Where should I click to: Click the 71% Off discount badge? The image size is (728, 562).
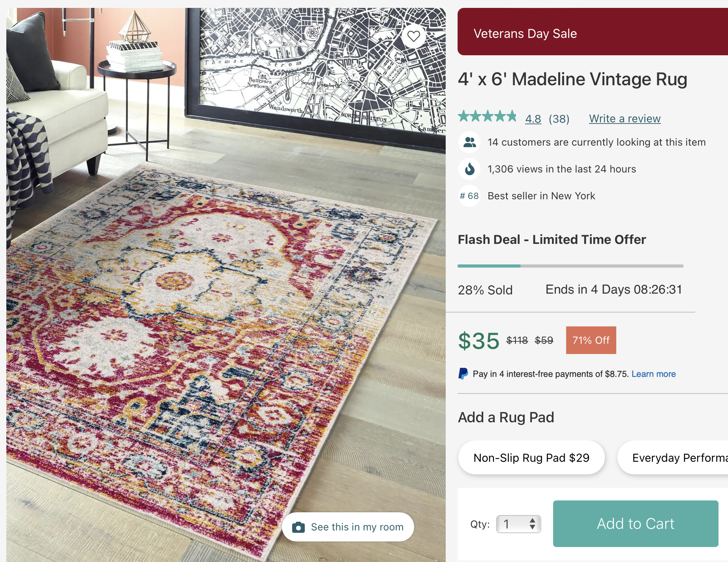(591, 340)
